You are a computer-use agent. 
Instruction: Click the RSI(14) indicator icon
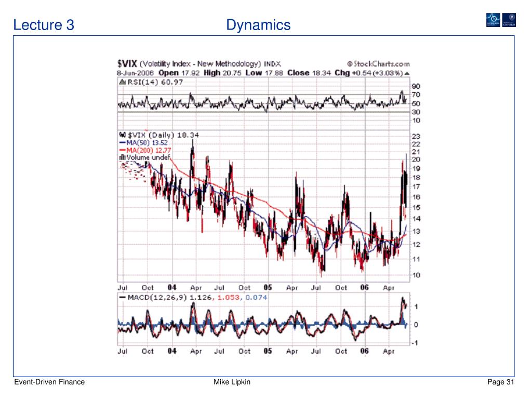point(123,82)
